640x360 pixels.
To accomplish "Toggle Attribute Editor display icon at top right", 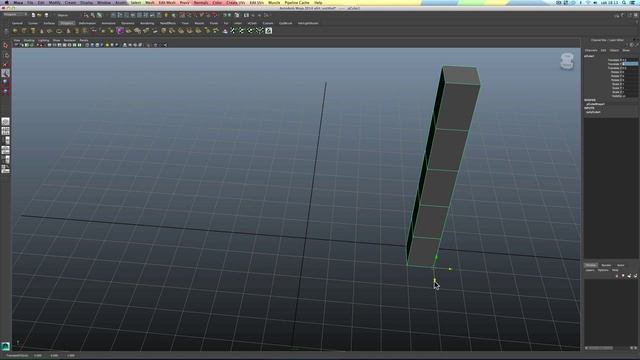I will click(623, 15).
